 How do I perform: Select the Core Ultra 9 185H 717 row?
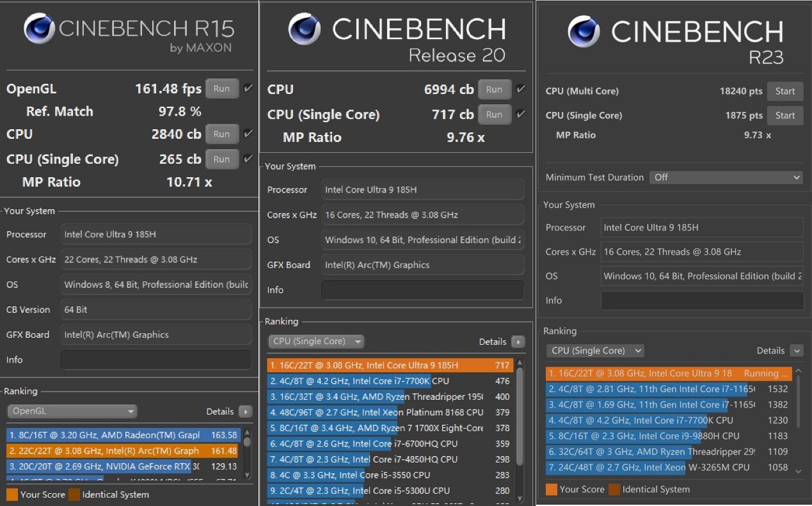390,365
